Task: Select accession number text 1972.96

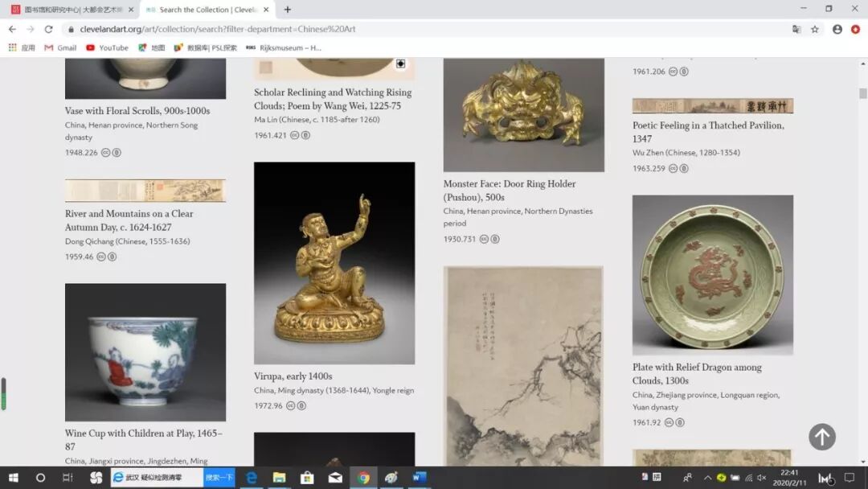Action: [x=268, y=406]
